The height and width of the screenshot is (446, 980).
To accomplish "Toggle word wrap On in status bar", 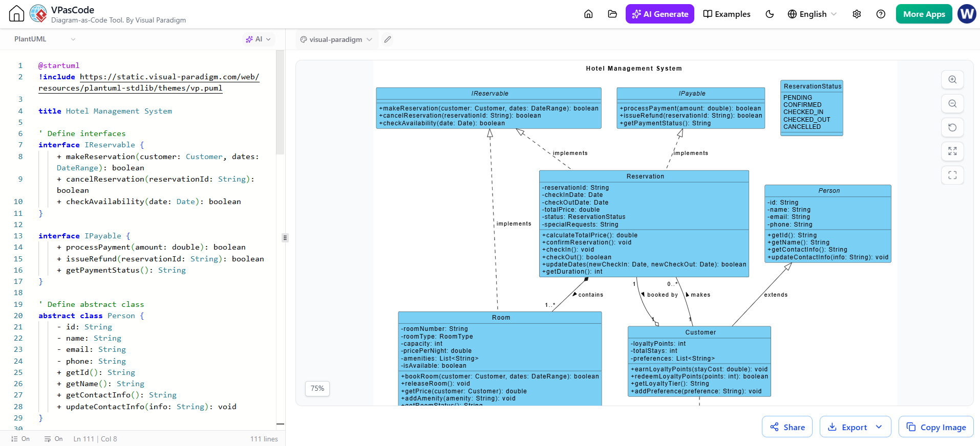I will tap(53, 439).
